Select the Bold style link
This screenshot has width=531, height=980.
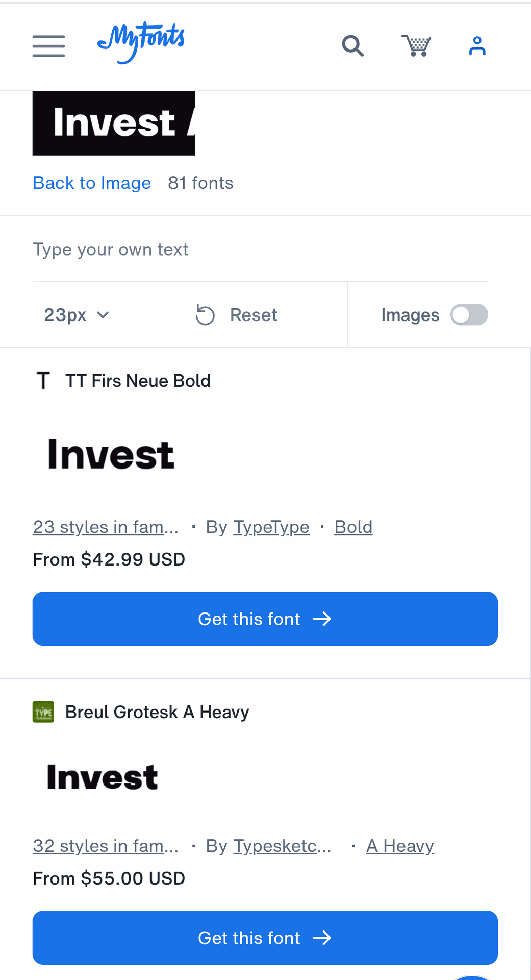click(x=353, y=527)
